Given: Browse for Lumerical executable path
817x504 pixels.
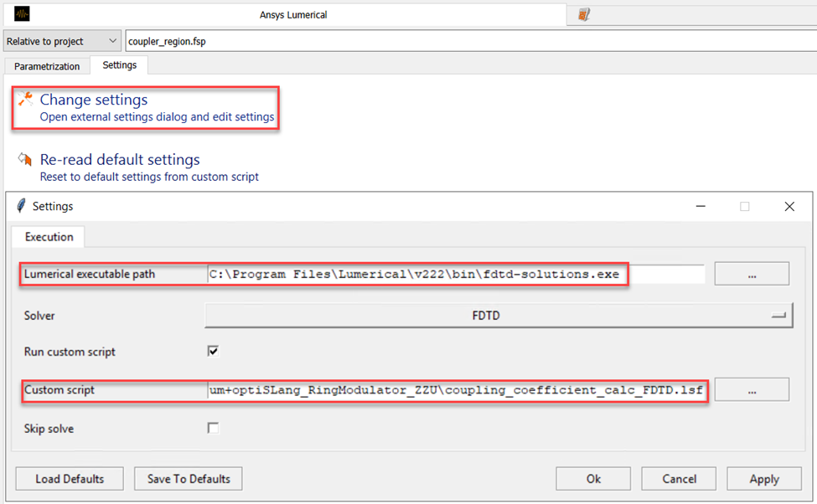Looking at the screenshot, I should [x=752, y=274].
